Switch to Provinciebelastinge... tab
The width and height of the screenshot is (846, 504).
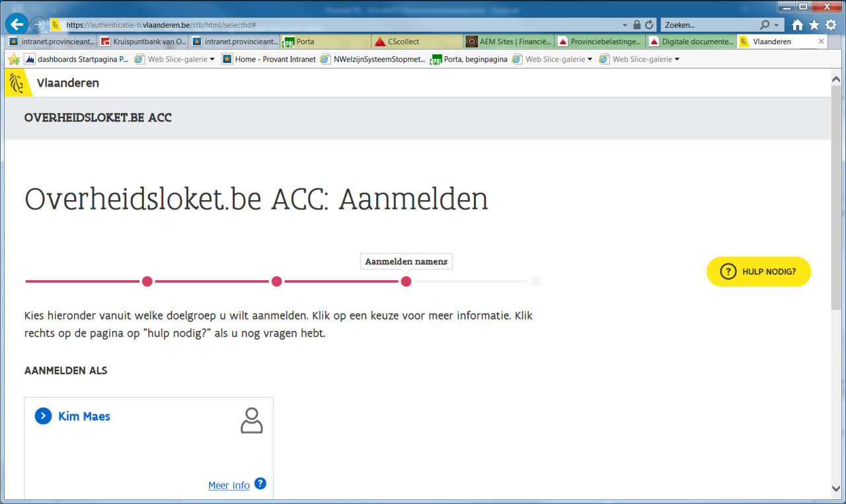[599, 42]
